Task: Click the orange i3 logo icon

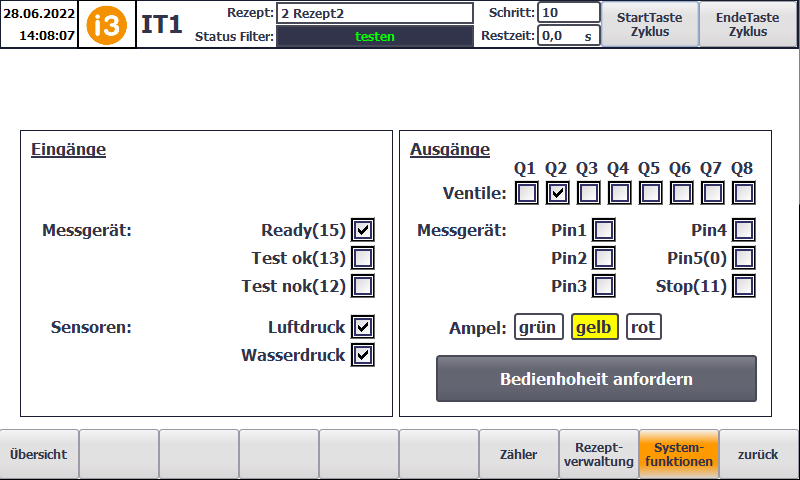Action: point(107,25)
